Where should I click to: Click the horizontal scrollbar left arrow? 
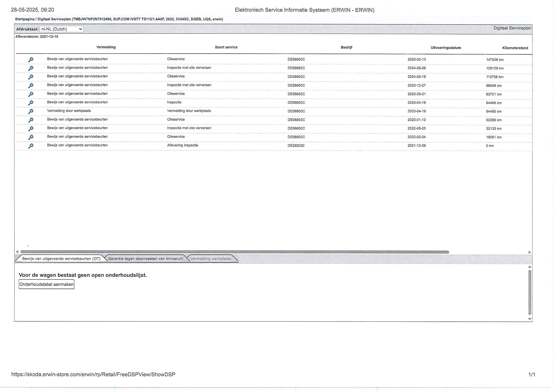(x=17, y=252)
